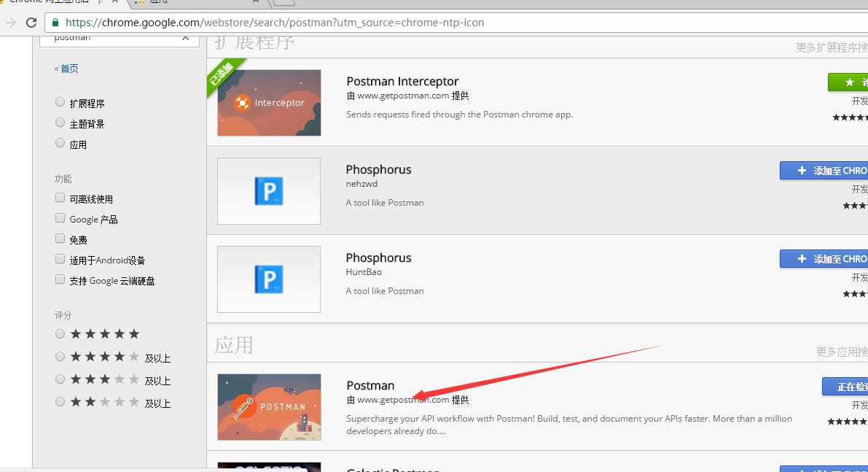Image resolution: width=868 pixels, height=472 pixels.
Task: Clear the postman search box
Action: click(x=185, y=38)
